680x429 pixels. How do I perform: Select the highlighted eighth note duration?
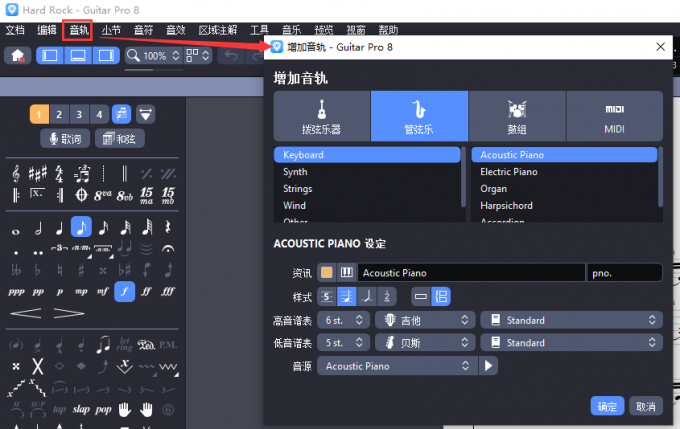81,227
